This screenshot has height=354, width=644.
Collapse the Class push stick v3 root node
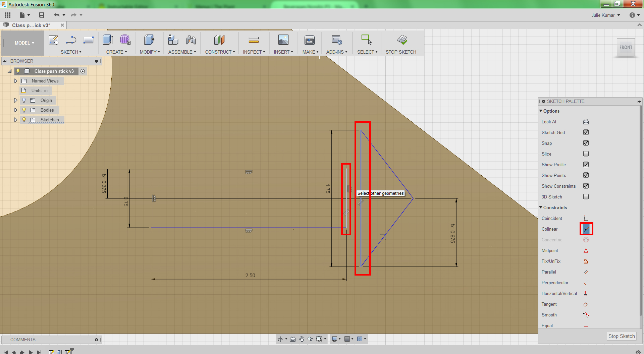(x=10, y=71)
